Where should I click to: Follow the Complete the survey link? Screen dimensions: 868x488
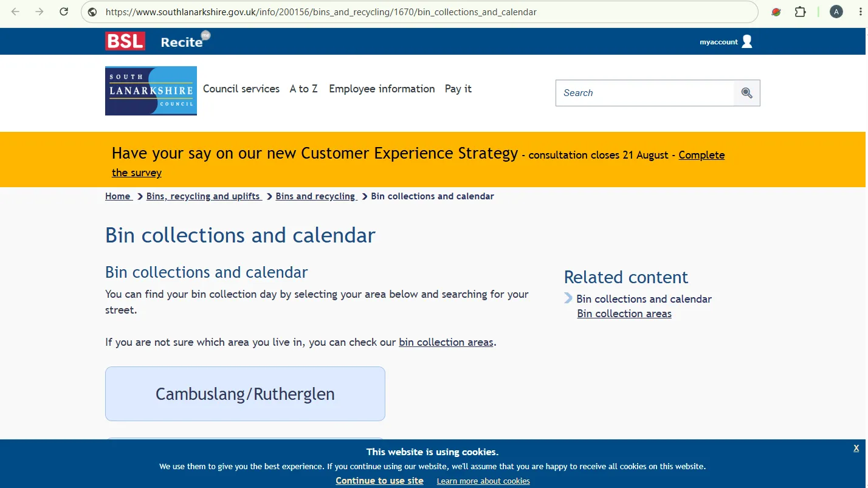[x=701, y=155]
